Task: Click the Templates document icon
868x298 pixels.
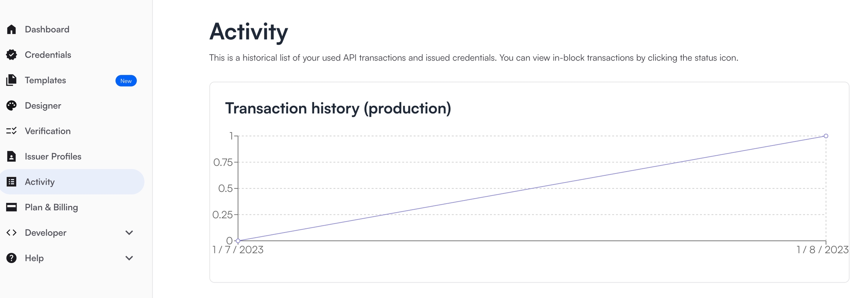Action: coord(11,80)
